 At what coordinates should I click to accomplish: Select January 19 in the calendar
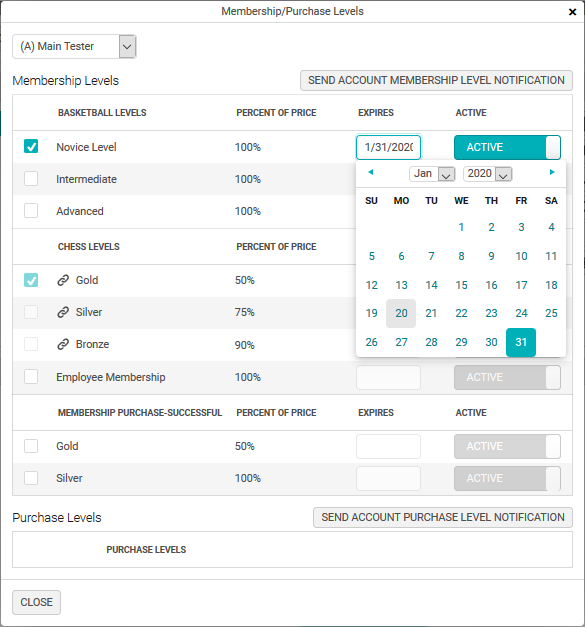[x=371, y=313]
